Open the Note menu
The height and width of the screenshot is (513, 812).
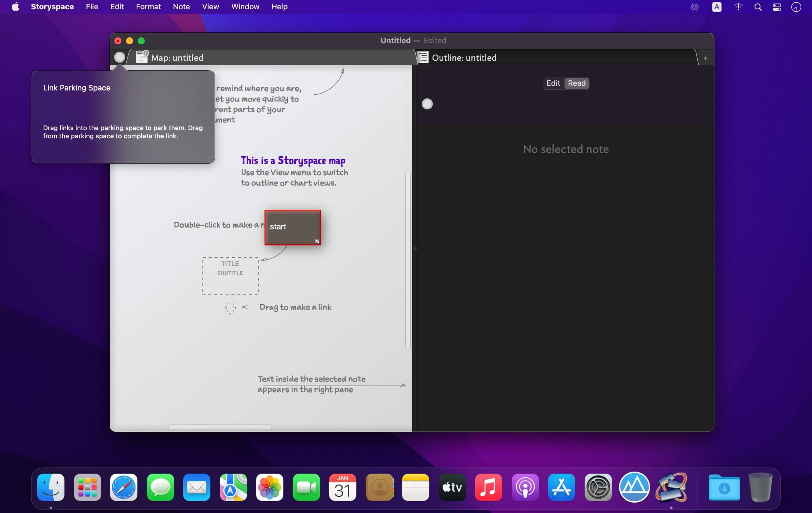(x=181, y=7)
